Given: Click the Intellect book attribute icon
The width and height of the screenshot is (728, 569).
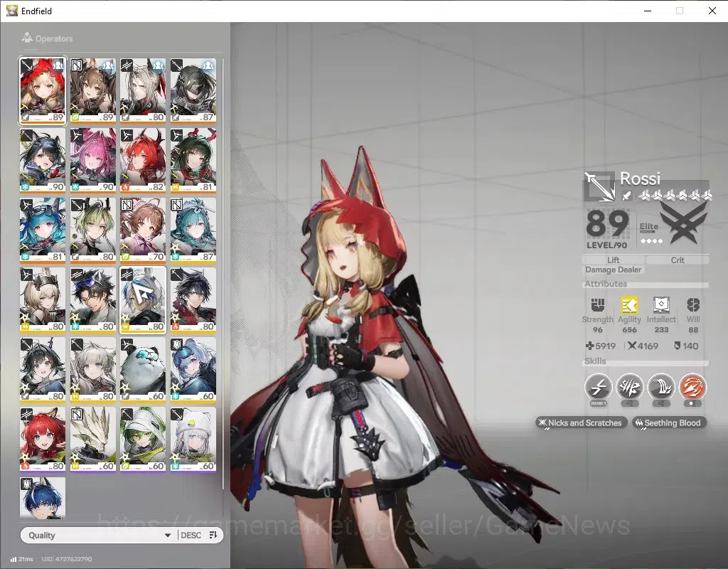Looking at the screenshot, I should pos(661,305).
